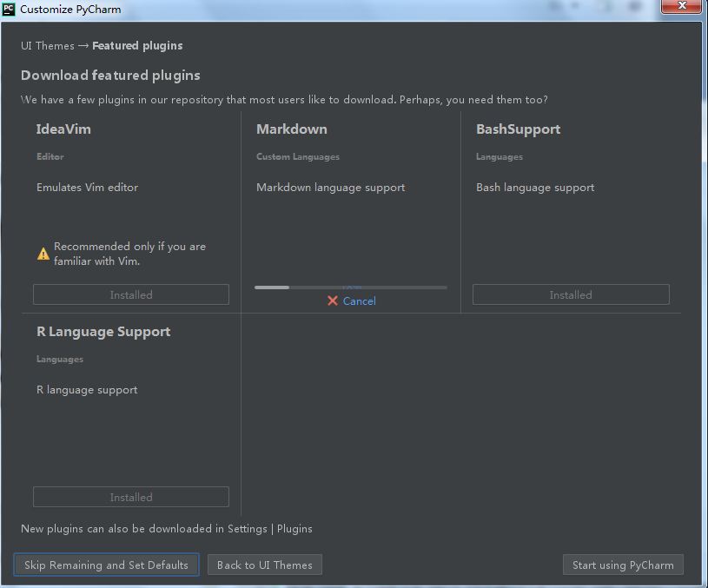Click Installed button under R Language Support
This screenshot has height=588, width=708.
click(x=131, y=497)
